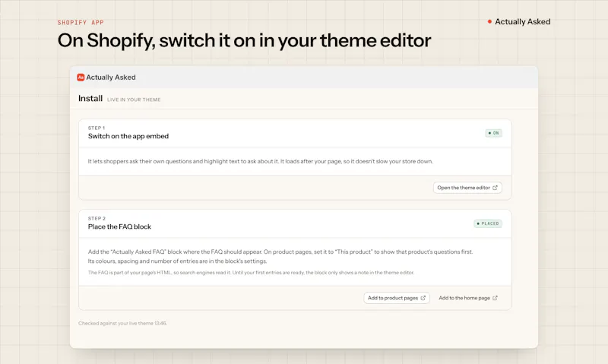Click the green dot in the PLACED badge
The width and height of the screenshot is (608, 364).
(478, 223)
